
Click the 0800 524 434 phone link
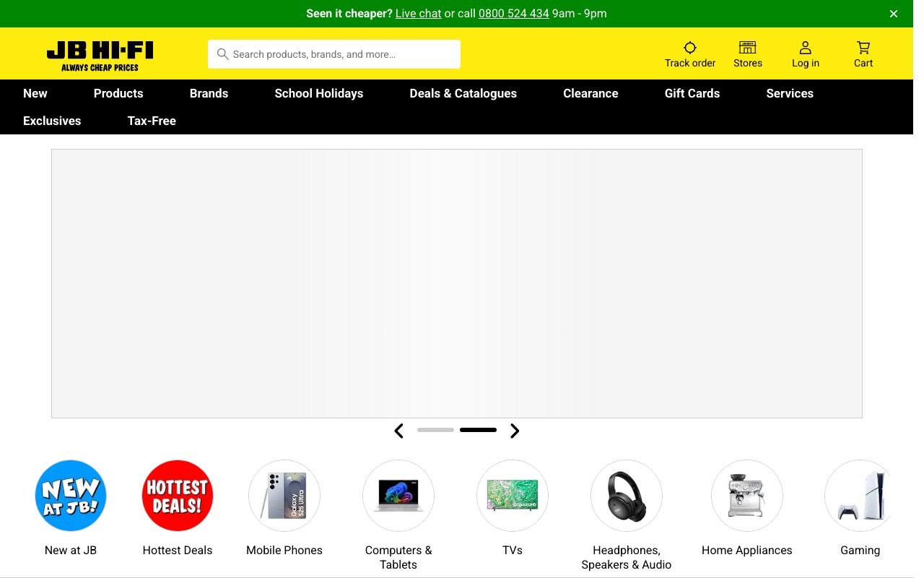[x=514, y=14]
